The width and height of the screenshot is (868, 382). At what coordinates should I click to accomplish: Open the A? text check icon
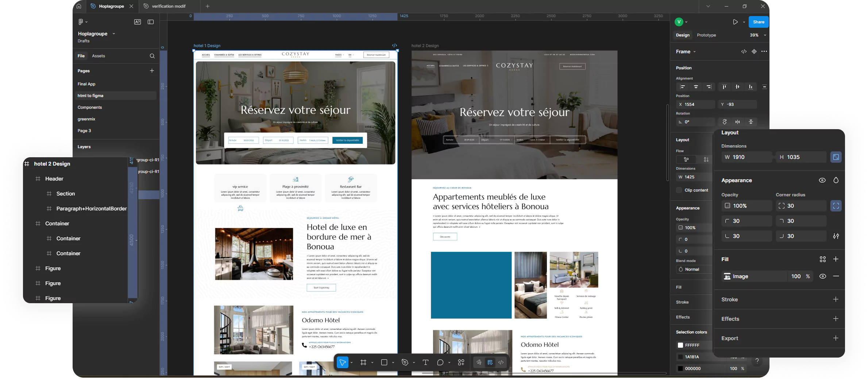[x=138, y=22]
